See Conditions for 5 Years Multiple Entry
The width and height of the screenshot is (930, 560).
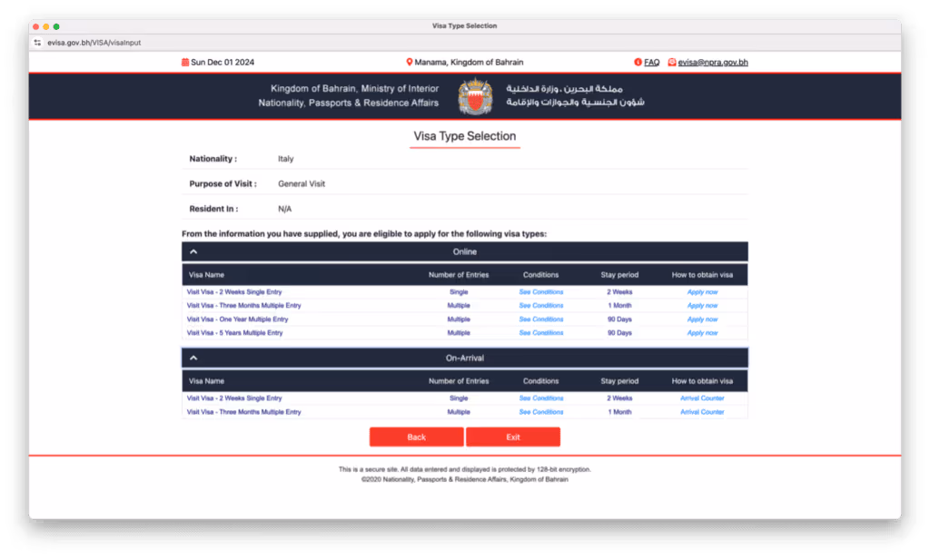[x=541, y=333]
